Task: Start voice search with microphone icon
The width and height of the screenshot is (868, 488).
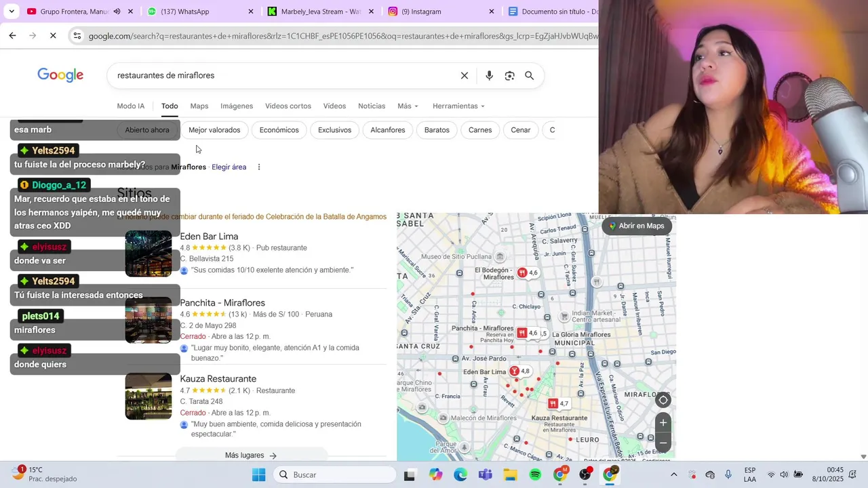Action: [x=489, y=75]
